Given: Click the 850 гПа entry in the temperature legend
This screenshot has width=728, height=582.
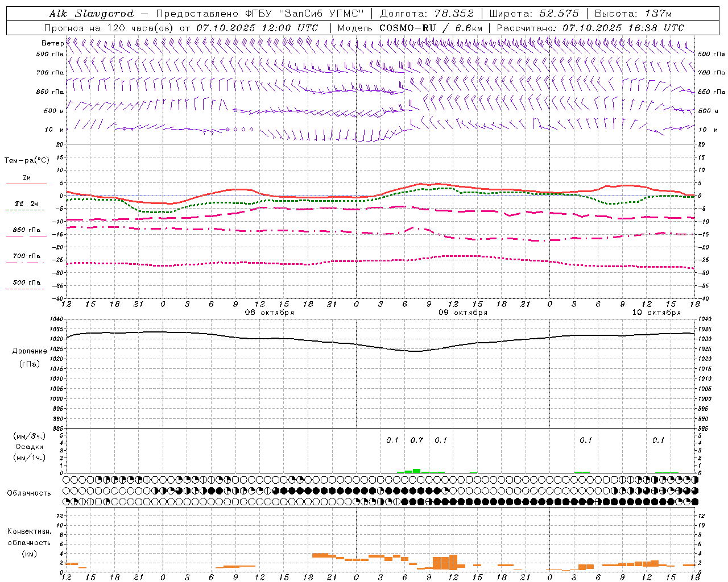Looking at the screenshot, I should click(26, 232).
